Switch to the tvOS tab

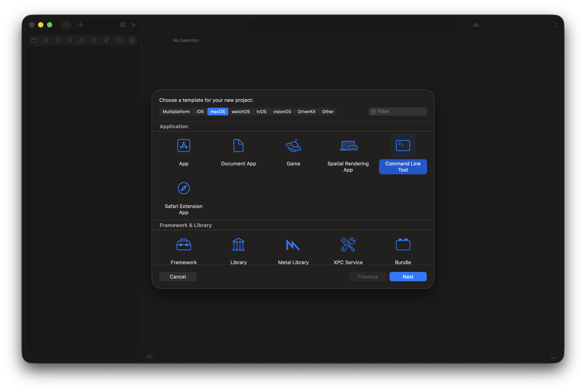[x=261, y=112]
